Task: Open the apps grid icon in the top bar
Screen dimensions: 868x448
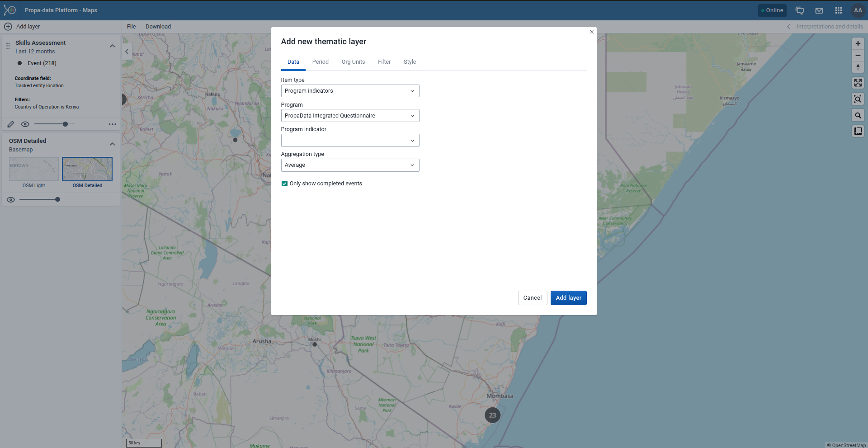Action: [838, 10]
